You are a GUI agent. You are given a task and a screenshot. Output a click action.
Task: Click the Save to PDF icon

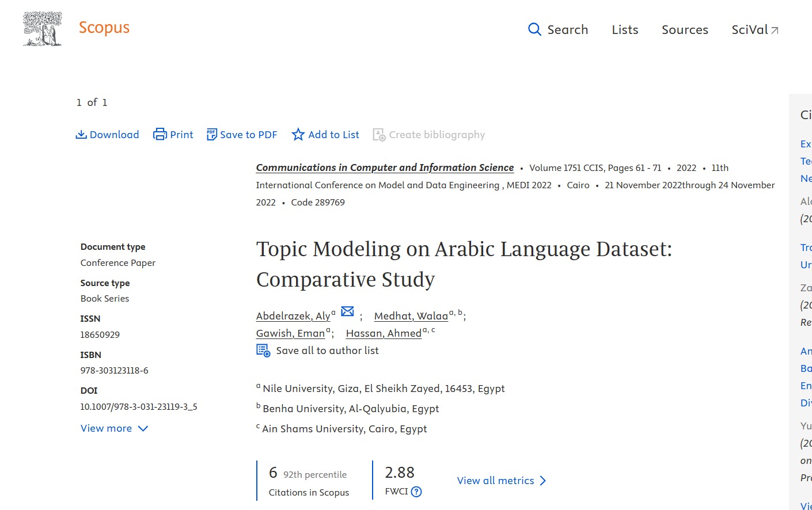(x=212, y=135)
